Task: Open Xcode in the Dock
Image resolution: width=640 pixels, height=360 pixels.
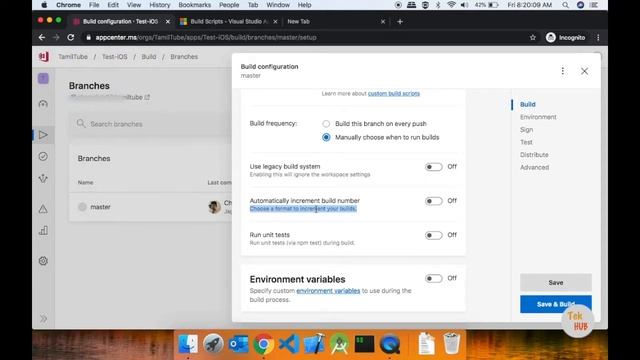Action: pyautogui.click(x=314, y=344)
